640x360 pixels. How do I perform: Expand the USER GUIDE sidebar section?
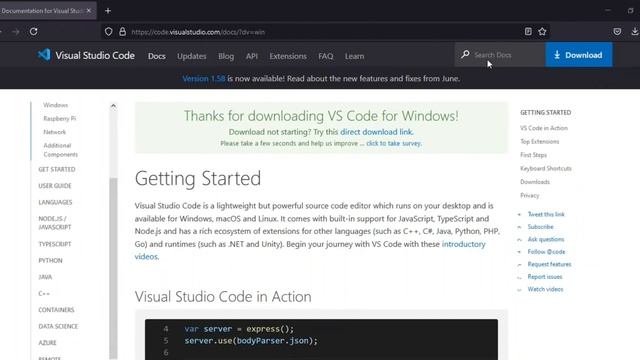[55, 186]
